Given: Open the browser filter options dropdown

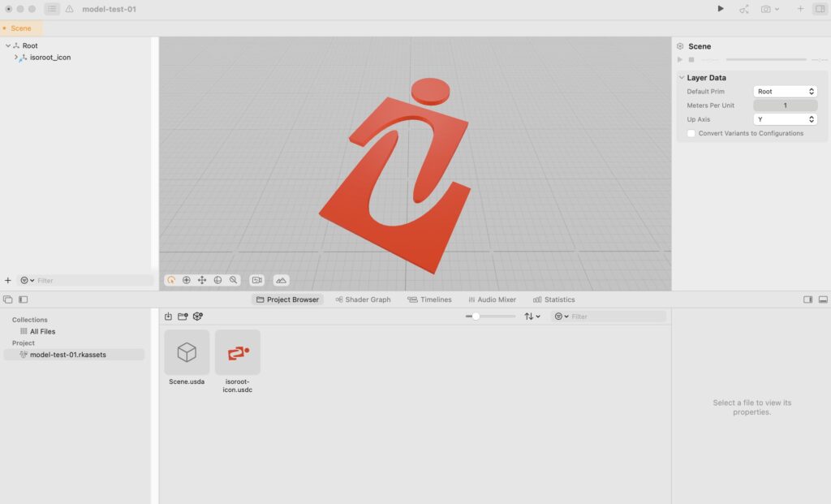Looking at the screenshot, I should 562,317.
